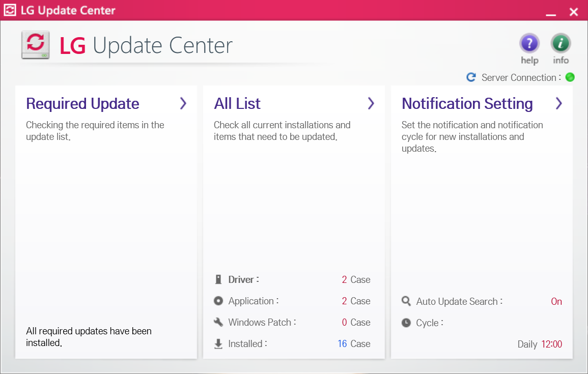Viewport: 588px width, 374px height.
Task: Click the Installed download icon
Action: pyautogui.click(x=218, y=343)
